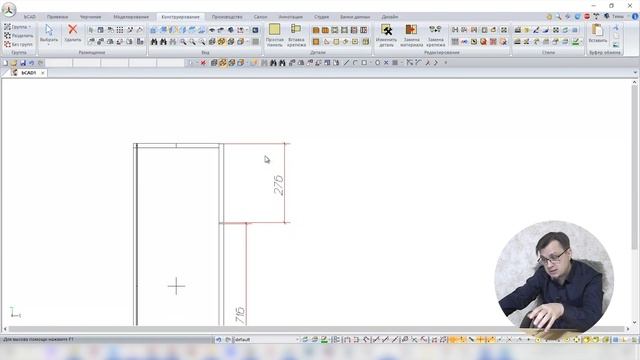This screenshot has height=360, width=640.
Task: Expand the Группа dropdown arrow
Action: [x=30, y=27]
